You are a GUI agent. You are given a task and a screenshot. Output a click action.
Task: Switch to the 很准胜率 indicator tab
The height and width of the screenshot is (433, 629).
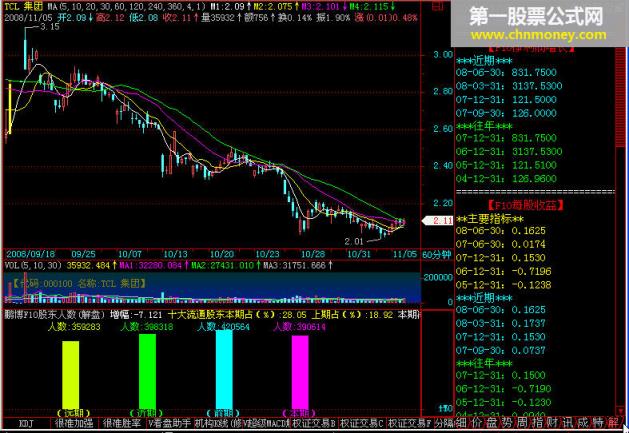122,423
